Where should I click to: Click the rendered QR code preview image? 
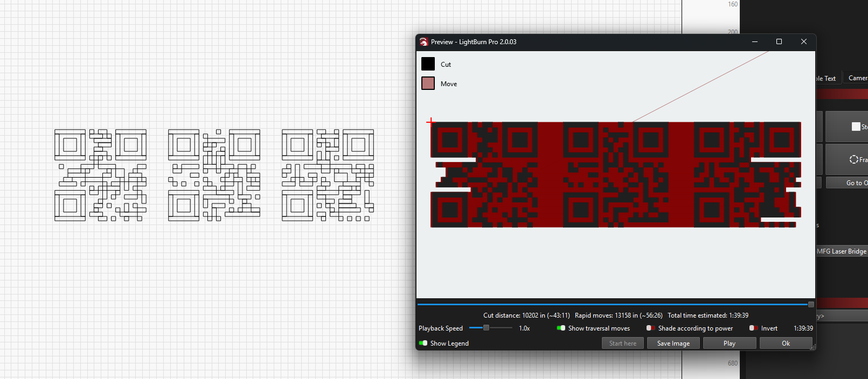click(x=615, y=174)
